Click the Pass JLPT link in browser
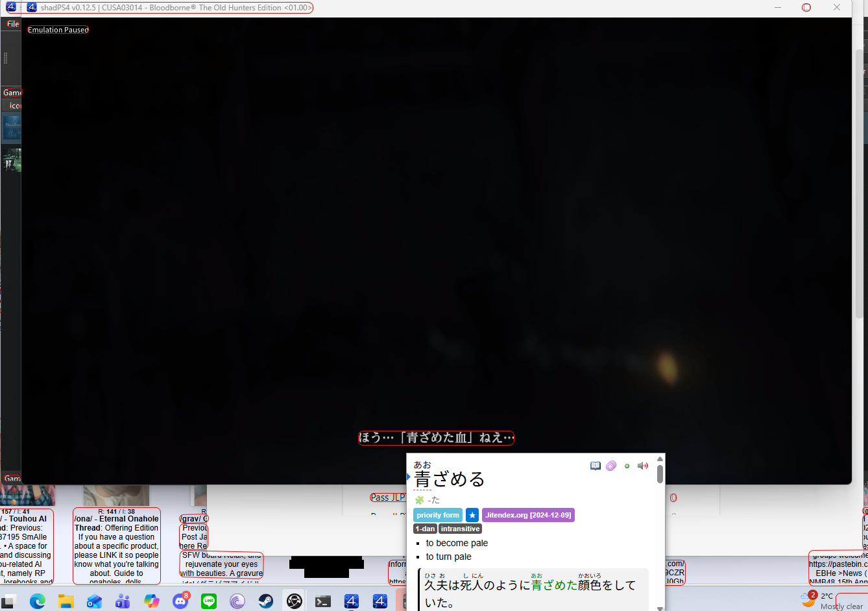This screenshot has height=611, width=868. coord(387,497)
